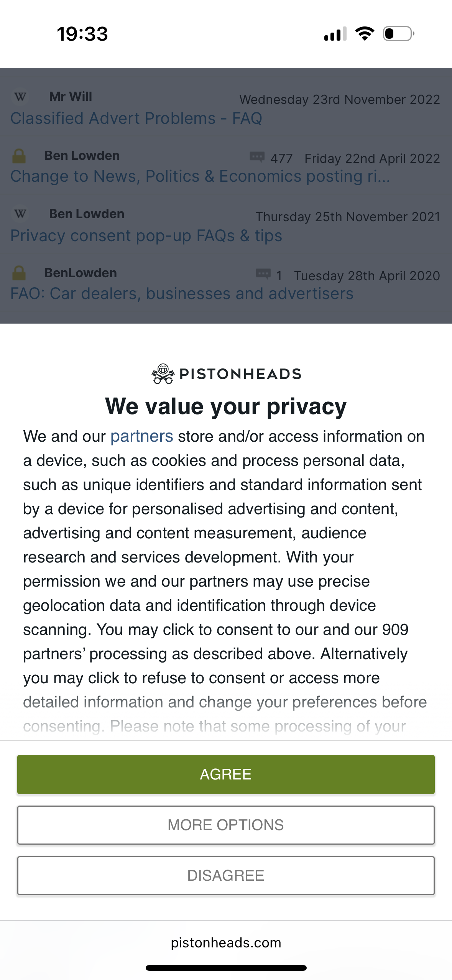Tap the PistonHeads crossed pistons logo icon
Screen dimensions: 452x980
(x=163, y=374)
